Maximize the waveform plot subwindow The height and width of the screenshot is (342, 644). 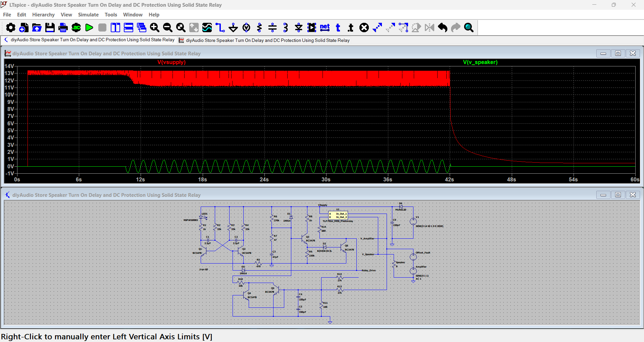618,53
